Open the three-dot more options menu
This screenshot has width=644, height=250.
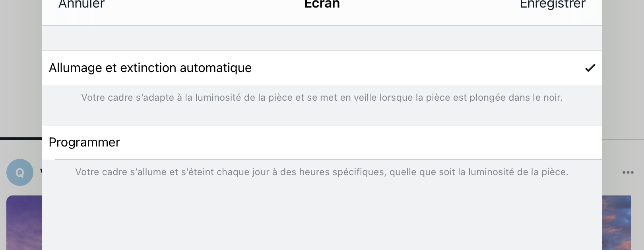click(628, 172)
